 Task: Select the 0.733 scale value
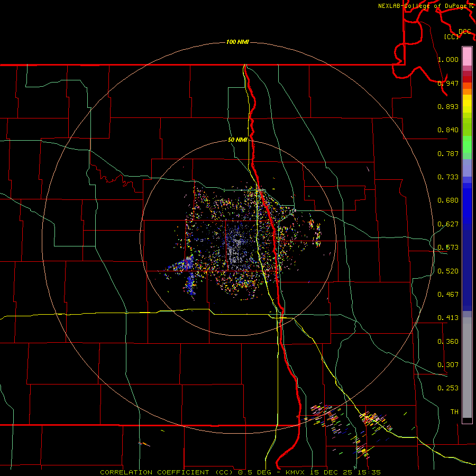pyautogui.click(x=448, y=177)
